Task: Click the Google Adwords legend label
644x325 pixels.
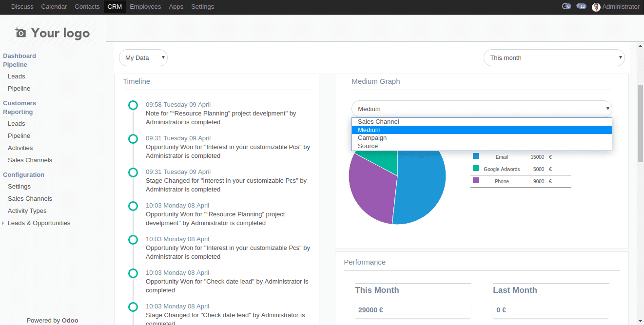Action: [x=502, y=169]
